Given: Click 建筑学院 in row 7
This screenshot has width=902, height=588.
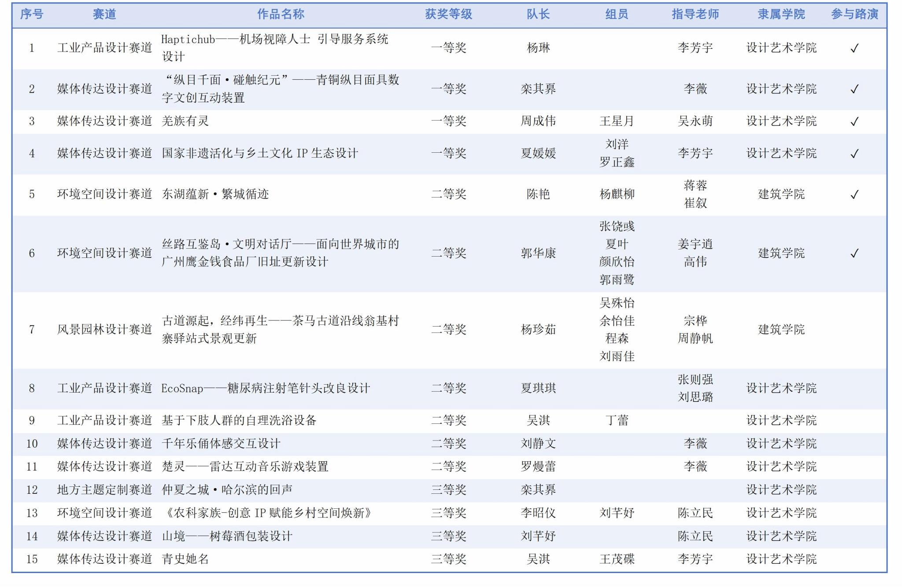Looking at the screenshot, I should point(781,329).
